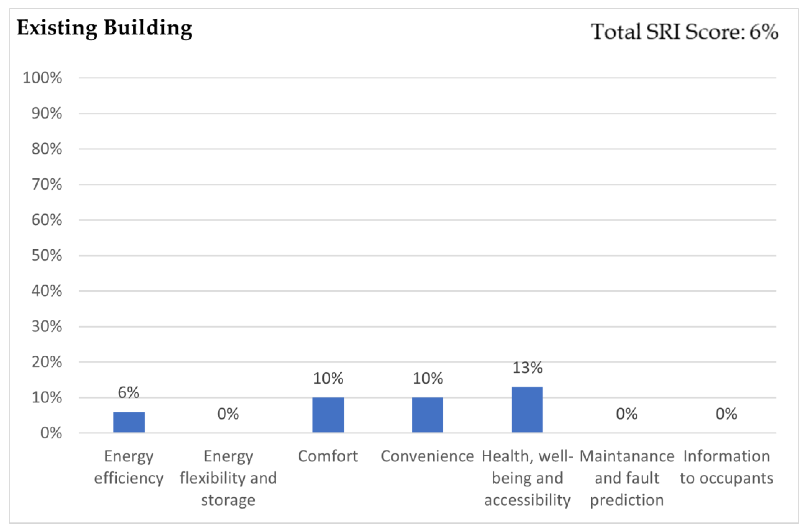
Task: Click the "Existing Building" chart title
Action: (104, 28)
